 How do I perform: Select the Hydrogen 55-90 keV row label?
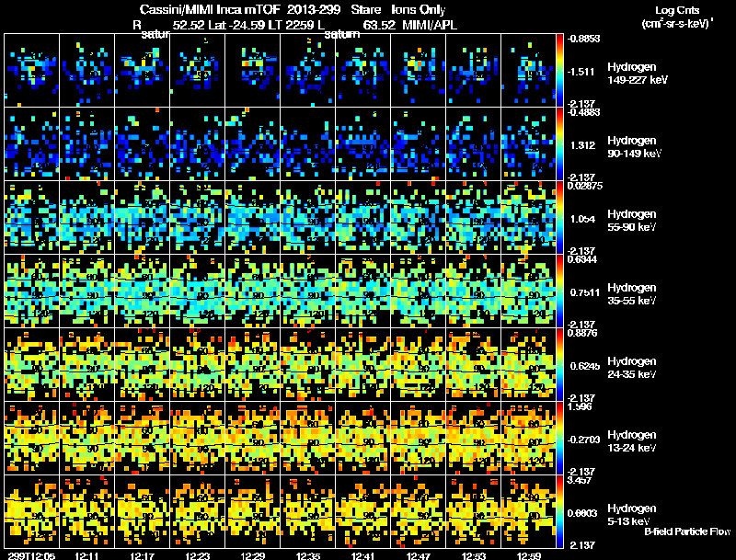[x=632, y=221]
